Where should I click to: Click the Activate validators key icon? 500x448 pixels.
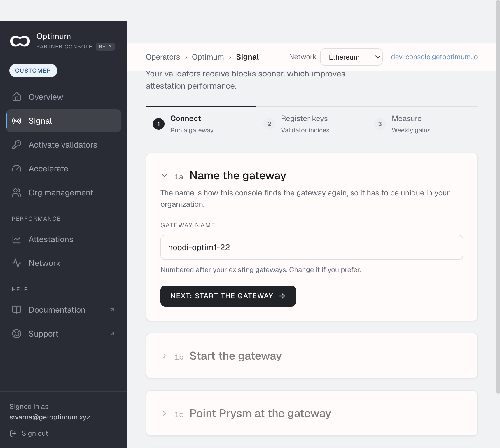[17, 145]
